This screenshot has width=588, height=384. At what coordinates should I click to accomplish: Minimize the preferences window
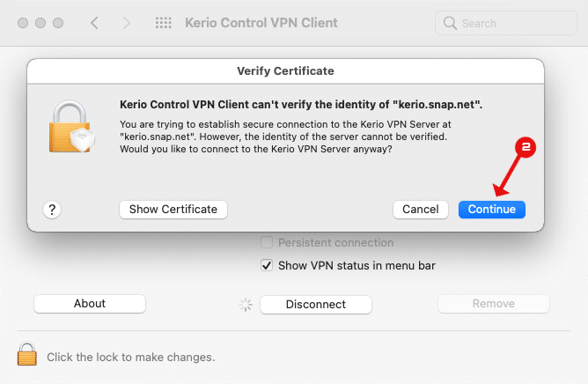pyautogui.click(x=40, y=23)
